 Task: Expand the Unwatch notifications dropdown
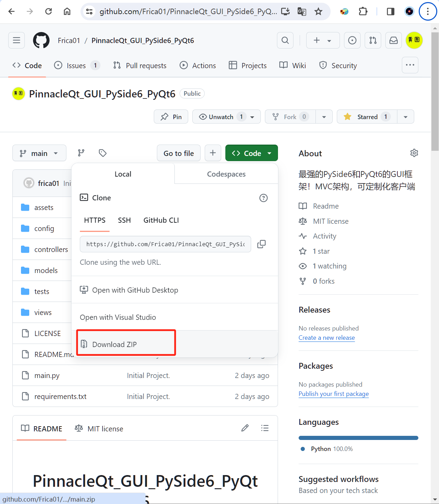coord(226,117)
